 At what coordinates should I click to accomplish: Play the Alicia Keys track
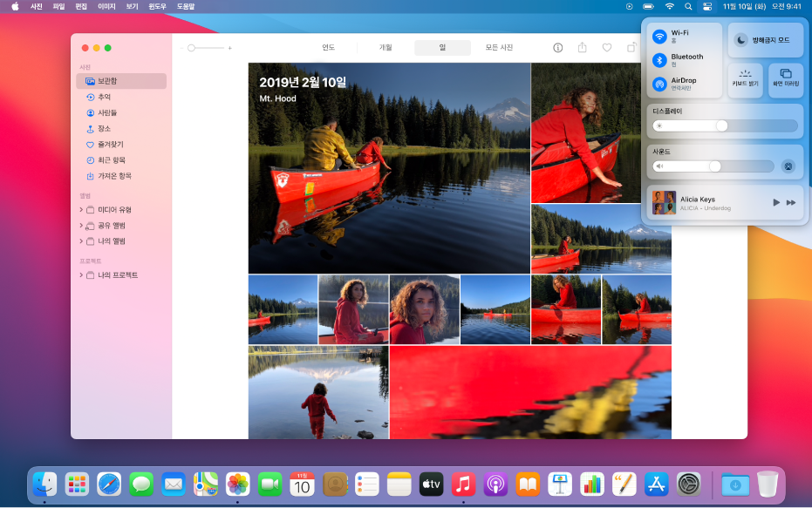pos(775,202)
